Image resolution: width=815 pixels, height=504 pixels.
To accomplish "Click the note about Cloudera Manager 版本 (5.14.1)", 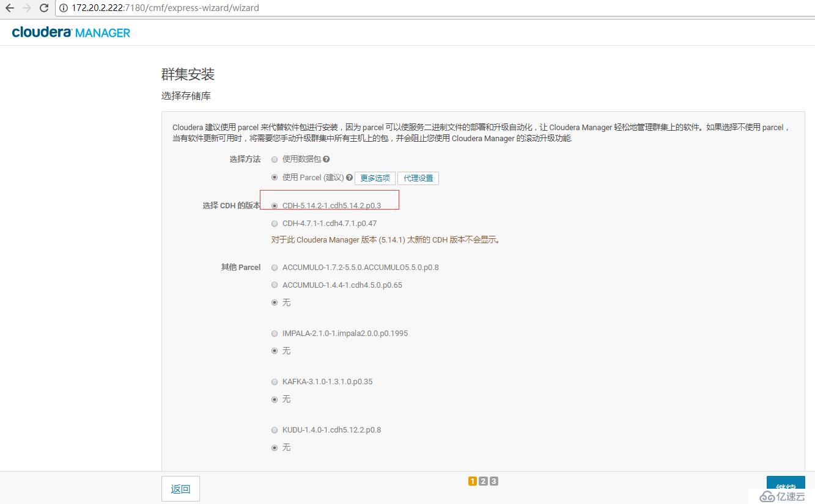I will (386, 240).
